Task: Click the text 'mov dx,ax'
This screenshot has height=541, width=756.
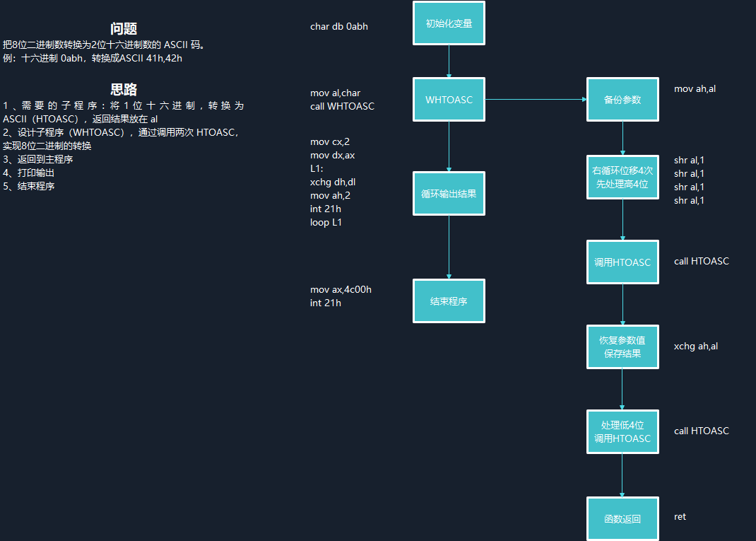Action: coord(332,156)
